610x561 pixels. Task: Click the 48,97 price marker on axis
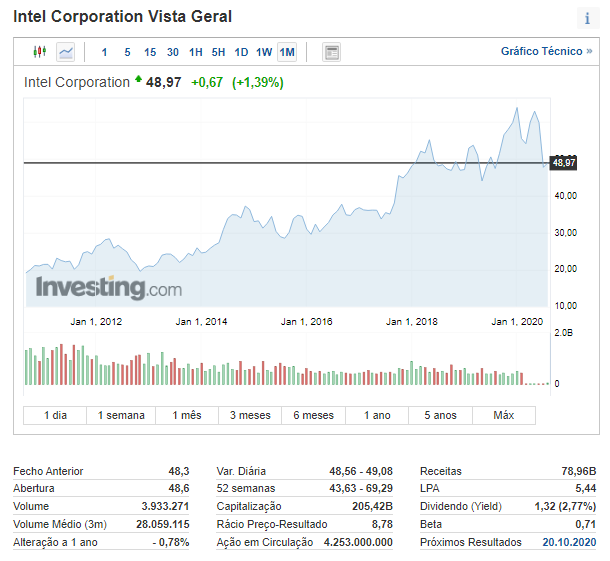pos(564,162)
